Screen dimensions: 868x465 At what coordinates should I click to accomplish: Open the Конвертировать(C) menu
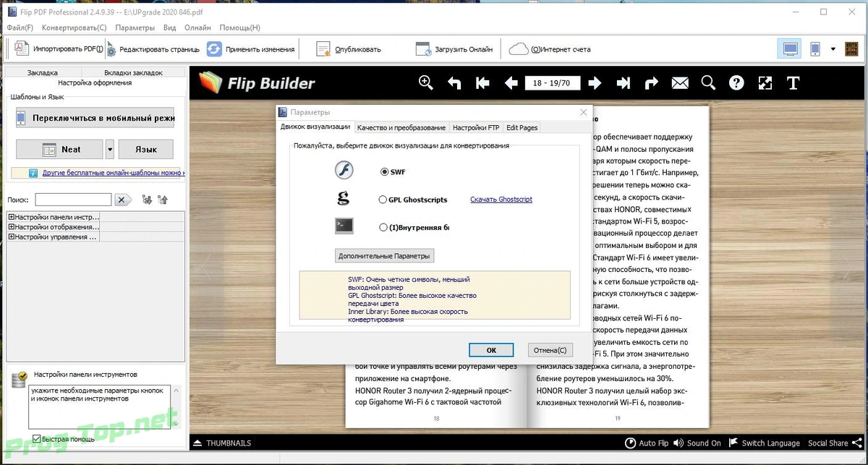pyautogui.click(x=75, y=27)
